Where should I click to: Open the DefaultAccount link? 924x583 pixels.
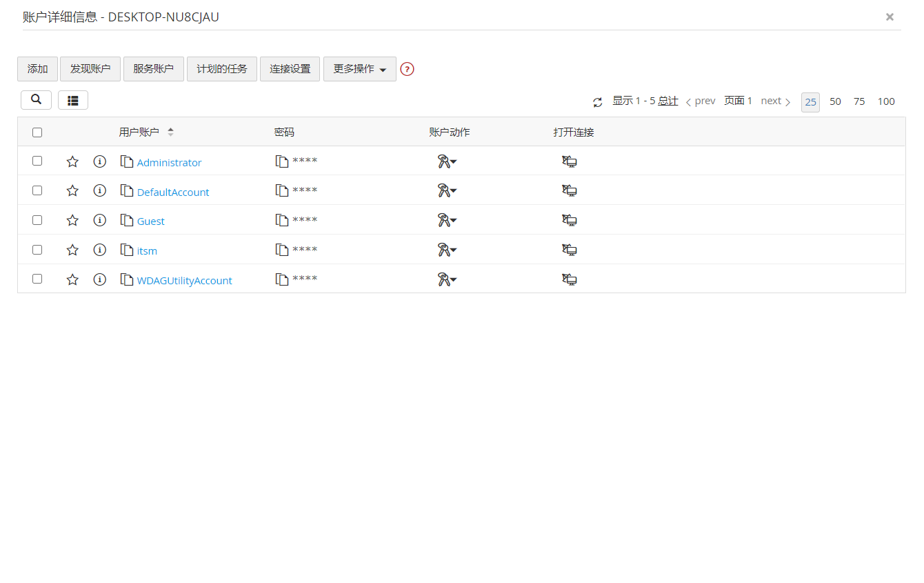(173, 192)
